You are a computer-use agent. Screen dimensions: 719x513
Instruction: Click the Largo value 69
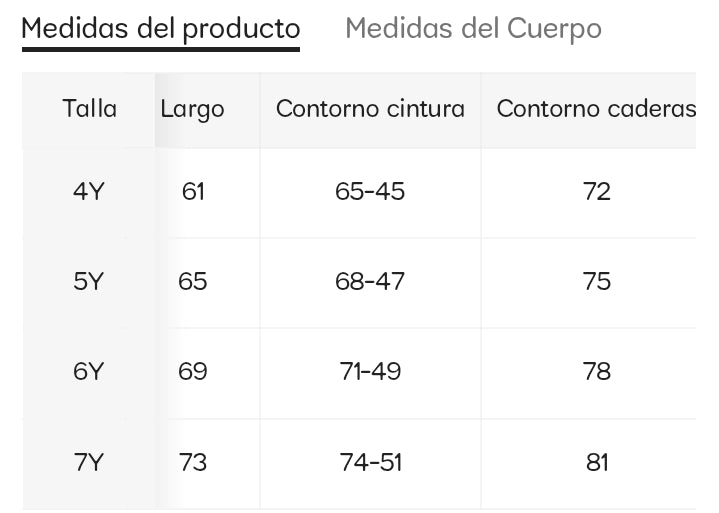coord(193,372)
